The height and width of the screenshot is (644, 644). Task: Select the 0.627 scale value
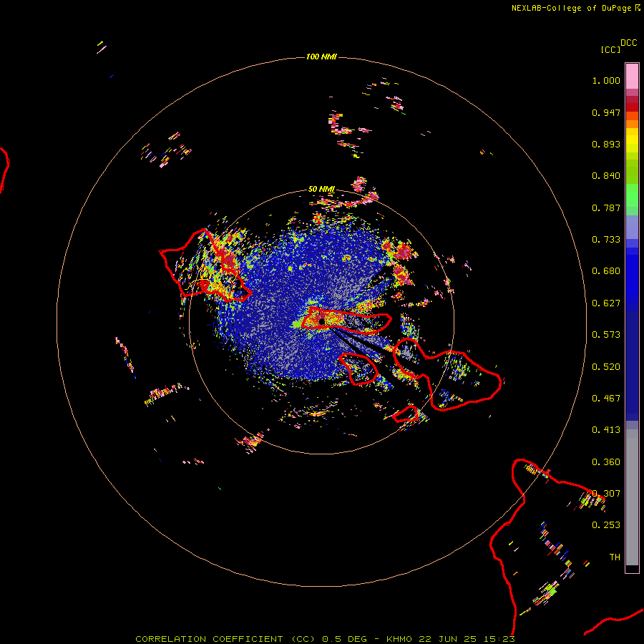pyautogui.click(x=606, y=303)
